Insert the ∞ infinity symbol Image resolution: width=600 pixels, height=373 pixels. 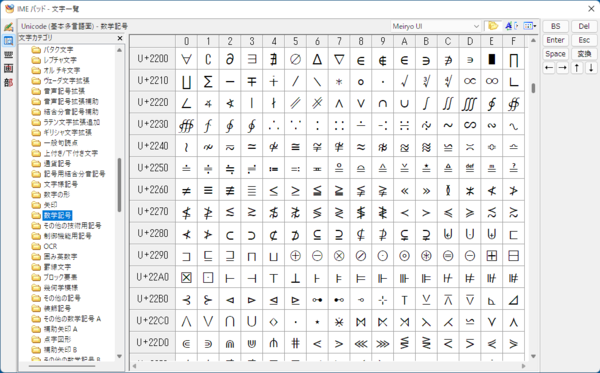click(492, 81)
